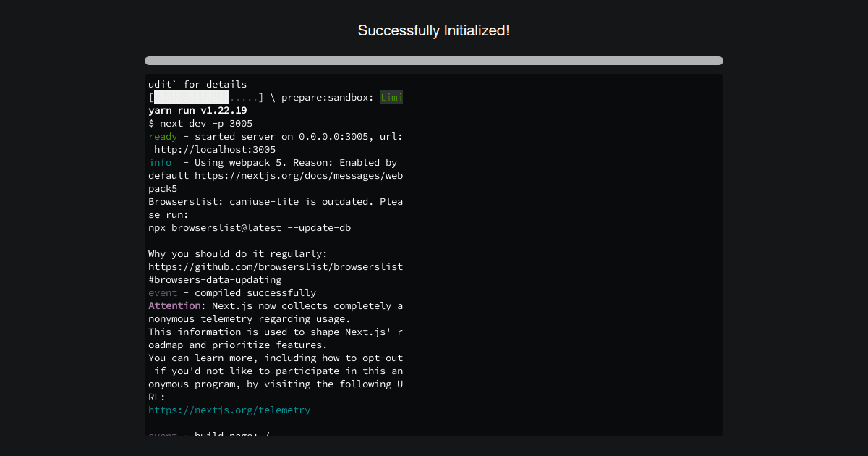Click the "#browsers-data-updating" anchor text

click(215, 280)
